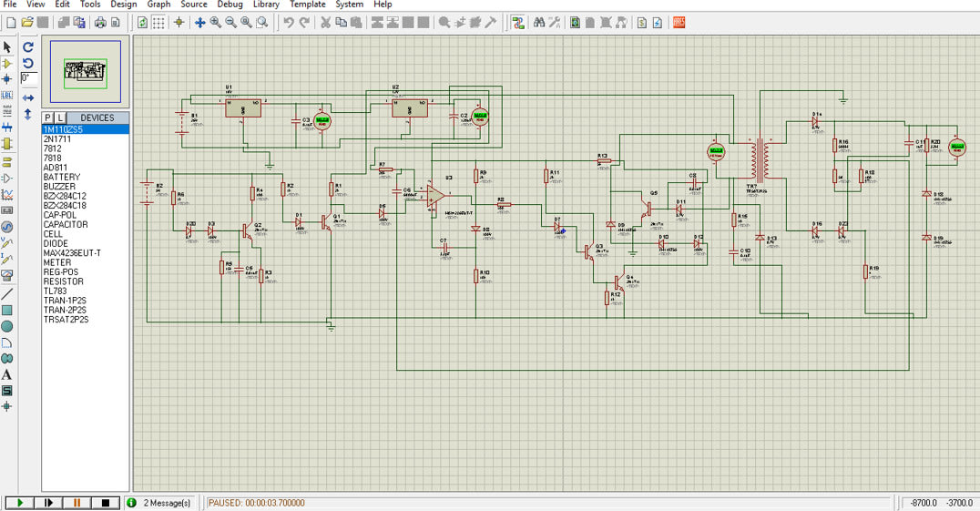Screen dimensions: 980x511
Task: Select the Selection arrow tool
Action: pos(7,46)
